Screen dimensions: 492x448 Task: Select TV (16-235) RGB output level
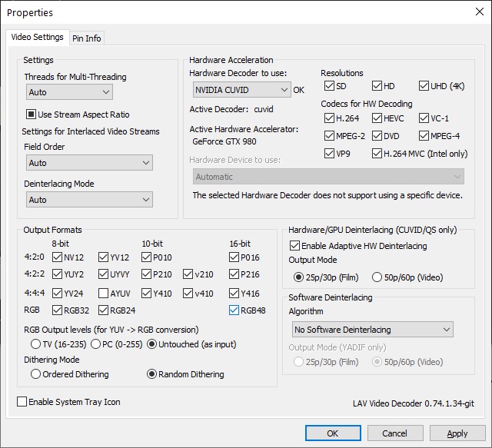pyautogui.click(x=35, y=343)
